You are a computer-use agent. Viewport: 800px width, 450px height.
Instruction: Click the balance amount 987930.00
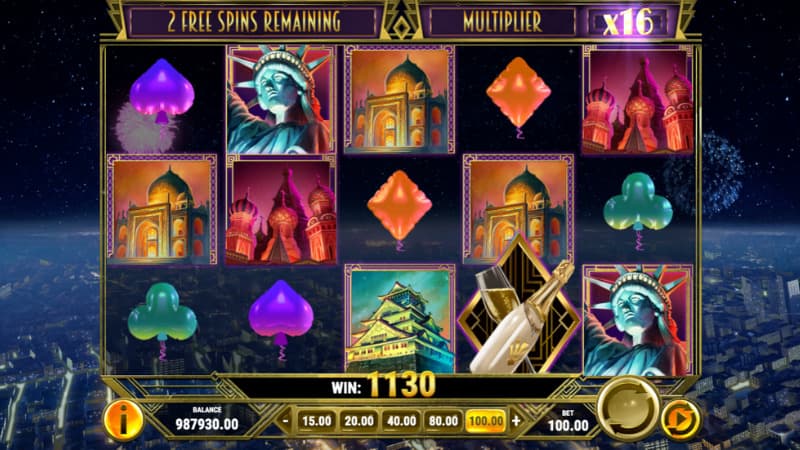[207, 424]
